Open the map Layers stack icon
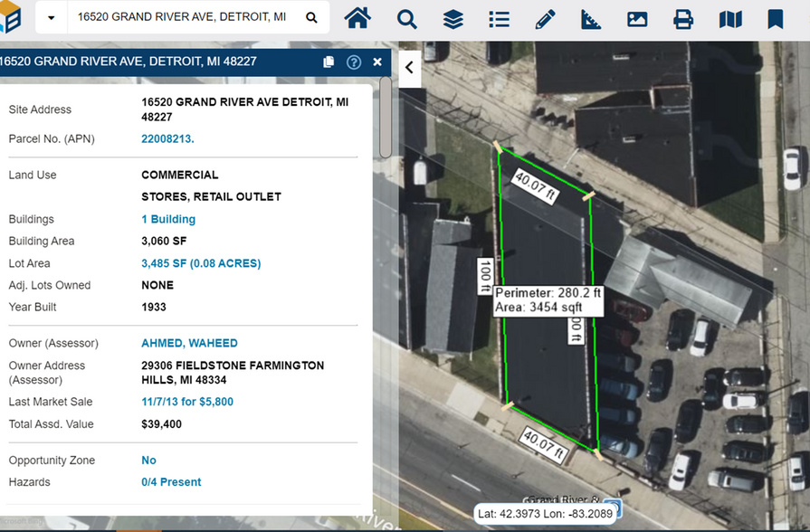The image size is (810, 532). tap(453, 20)
